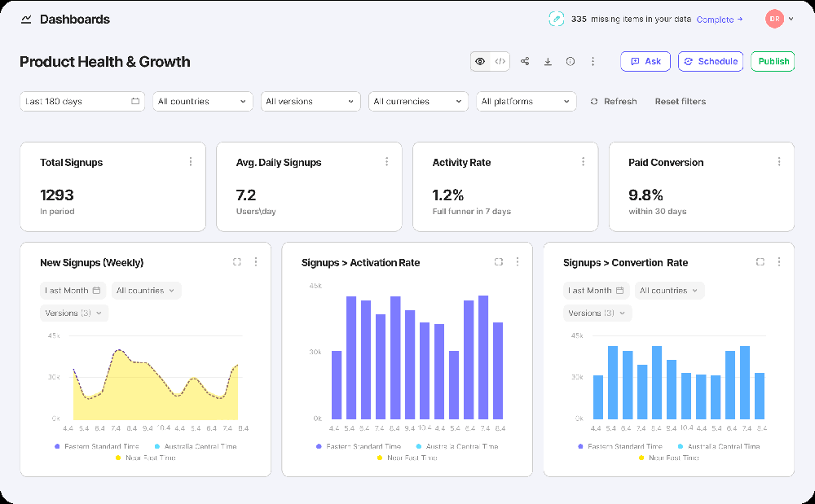815x504 pixels.
Task: Download the dashboard with download icon
Action: pos(548,61)
